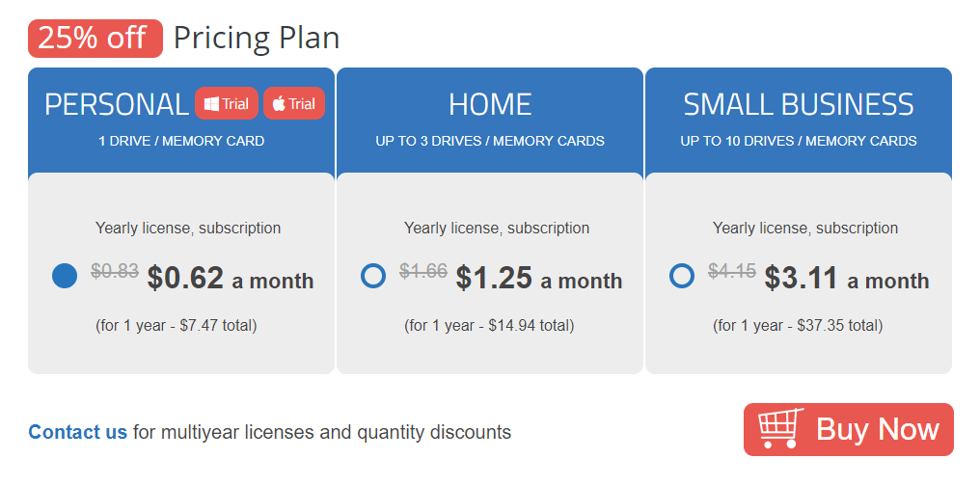Open the Contact us link
980x486 pixels.
[78, 432]
